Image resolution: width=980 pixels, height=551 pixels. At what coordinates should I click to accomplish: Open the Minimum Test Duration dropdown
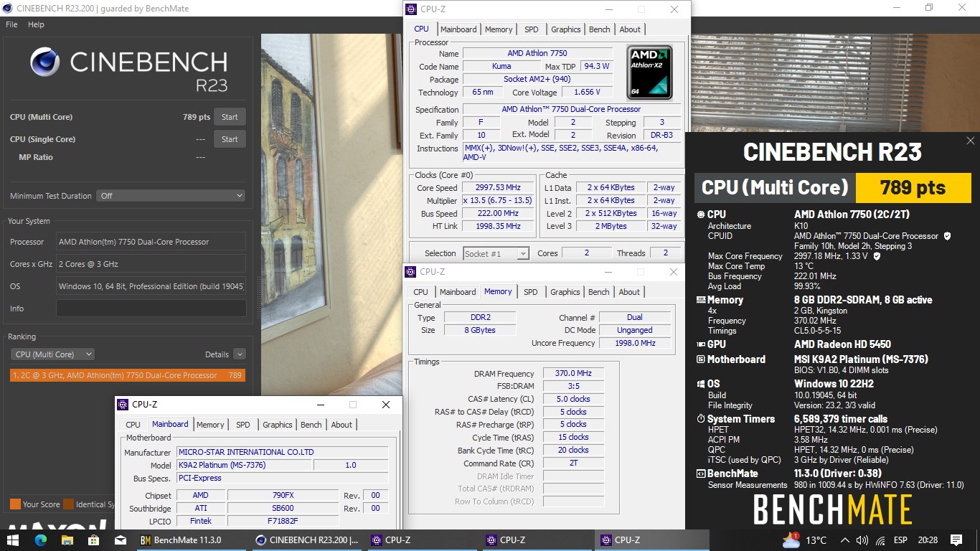coord(171,196)
